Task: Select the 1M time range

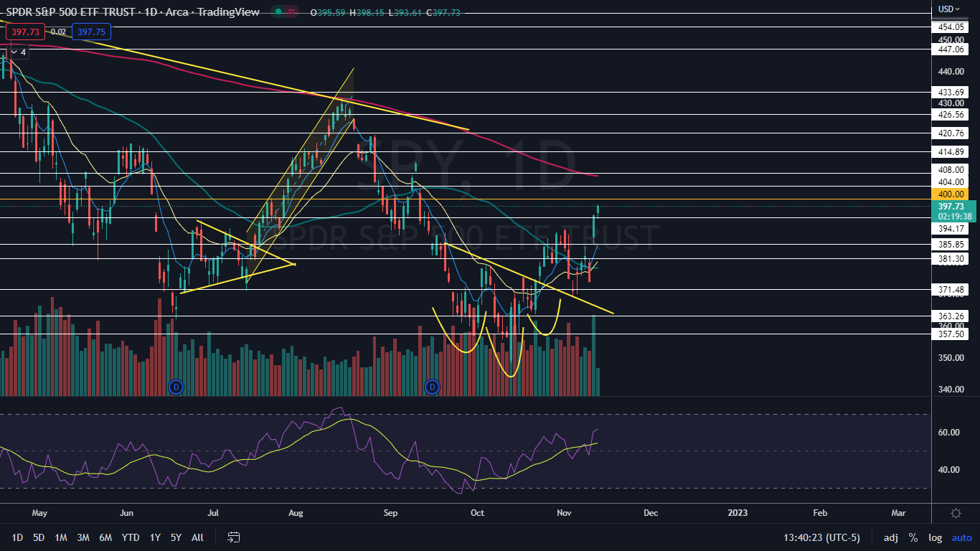Action: (x=61, y=537)
